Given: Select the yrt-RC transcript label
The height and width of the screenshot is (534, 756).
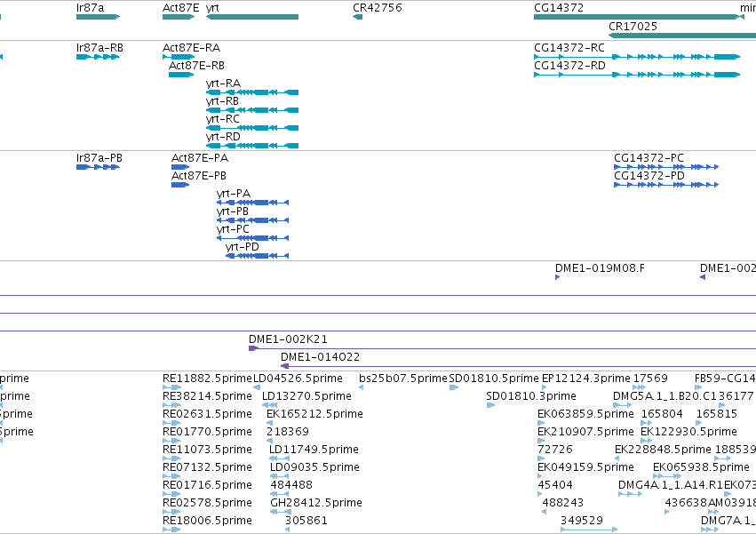Looking at the screenshot, I should 223,119.
